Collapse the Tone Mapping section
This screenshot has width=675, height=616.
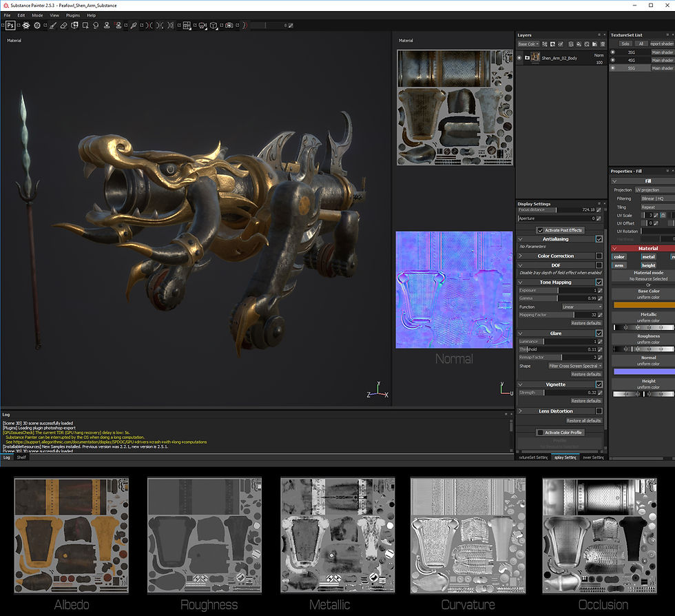520,282
